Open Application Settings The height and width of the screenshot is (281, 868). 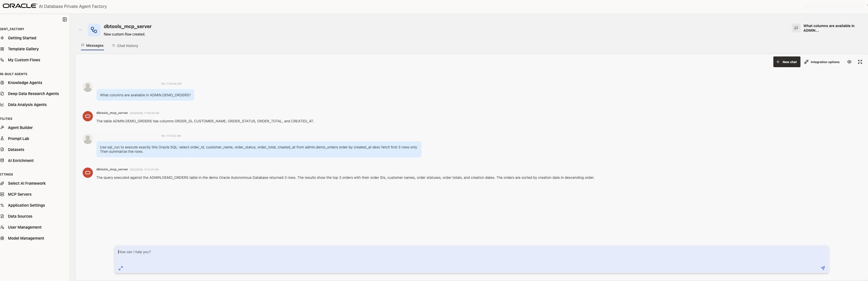tap(26, 205)
